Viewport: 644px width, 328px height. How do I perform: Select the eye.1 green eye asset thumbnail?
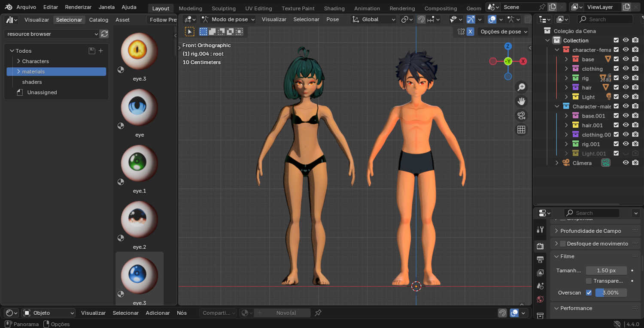pos(140,164)
